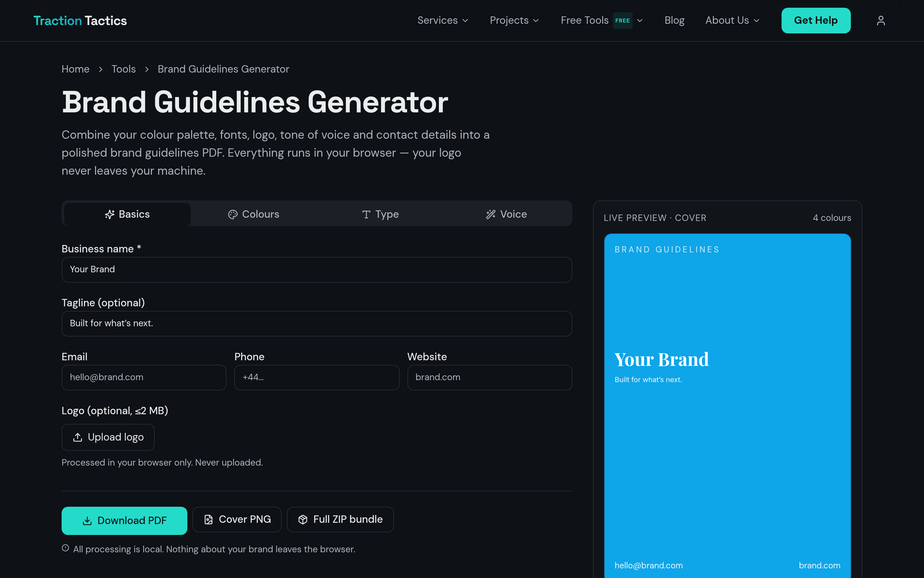Click the '4 colours' label in preview
The height and width of the screenshot is (578, 924).
point(832,218)
